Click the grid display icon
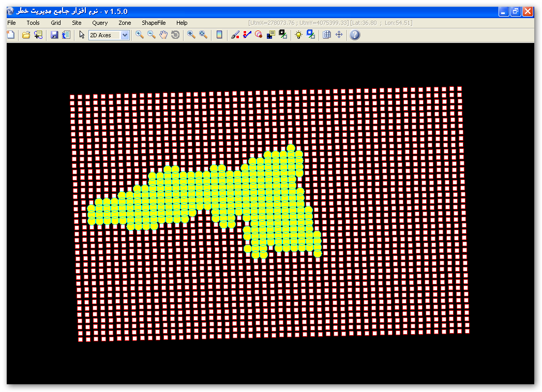Screen dimensions: 542x392 pyautogui.click(x=327, y=35)
